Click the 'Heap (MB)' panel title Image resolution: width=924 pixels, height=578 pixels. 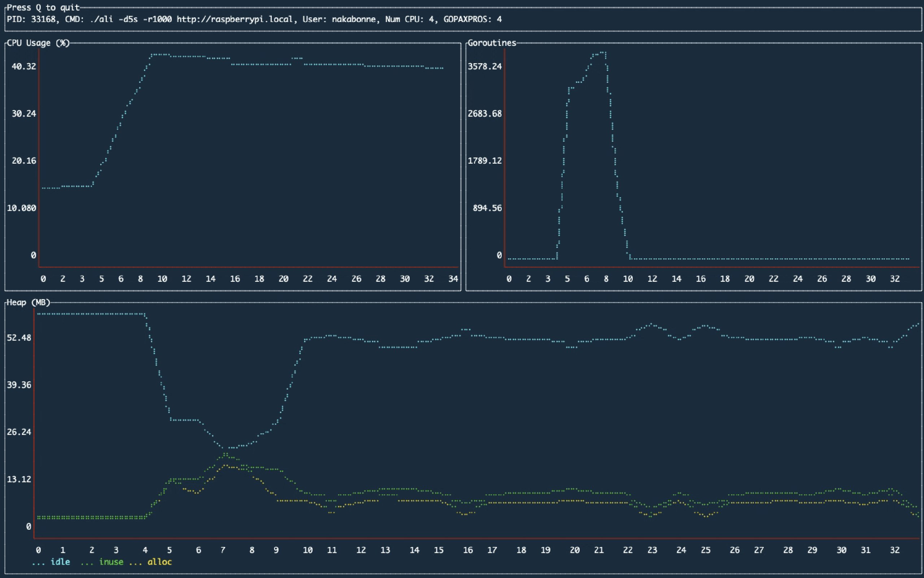click(x=28, y=302)
